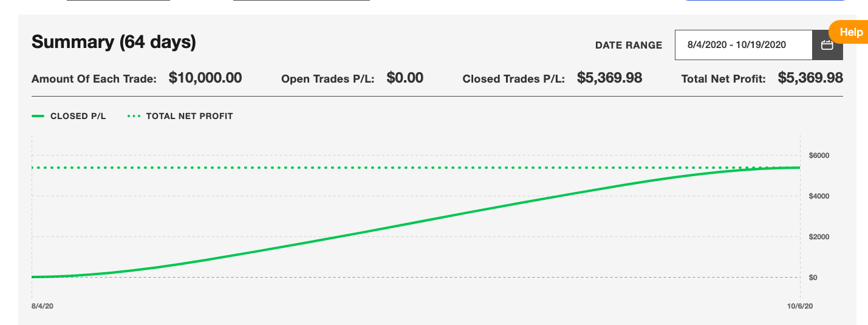The width and height of the screenshot is (868, 325).
Task: Click the $4000 y-axis label
Action: tap(819, 196)
